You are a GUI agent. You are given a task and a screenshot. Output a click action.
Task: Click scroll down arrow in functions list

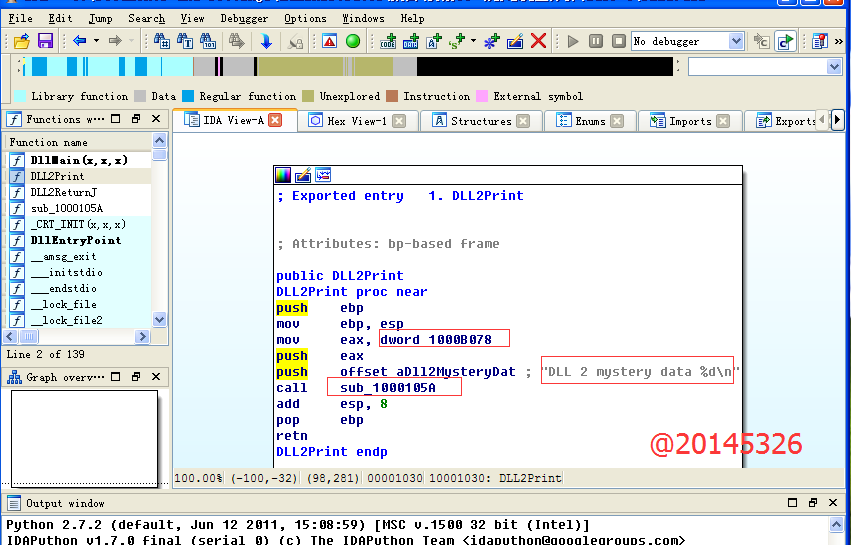[159, 319]
